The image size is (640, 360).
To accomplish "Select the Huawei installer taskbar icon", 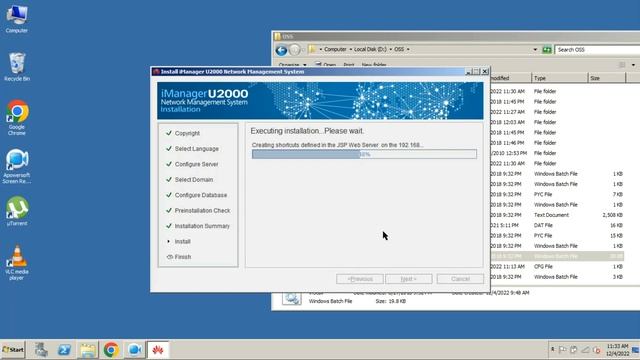I will [x=158, y=350].
